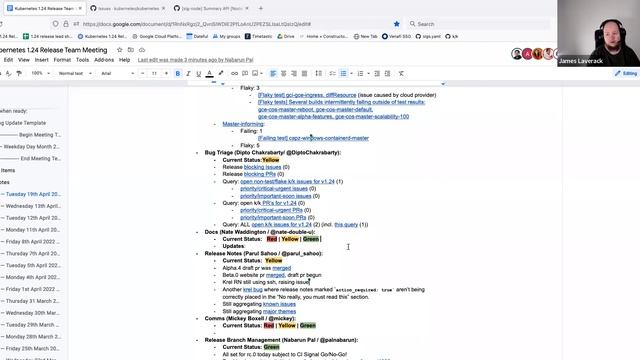
Task: Open the blocking issues link
Action: (262, 167)
